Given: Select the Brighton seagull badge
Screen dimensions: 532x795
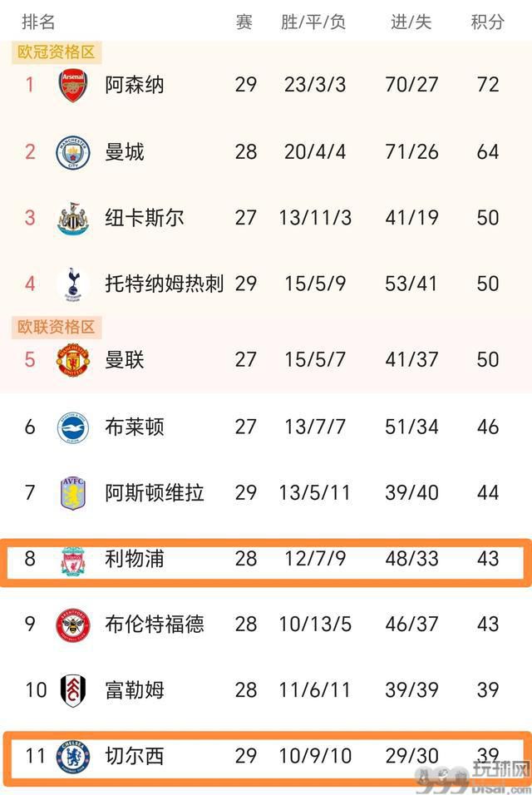Looking at the screenshot, I should 73,427.
